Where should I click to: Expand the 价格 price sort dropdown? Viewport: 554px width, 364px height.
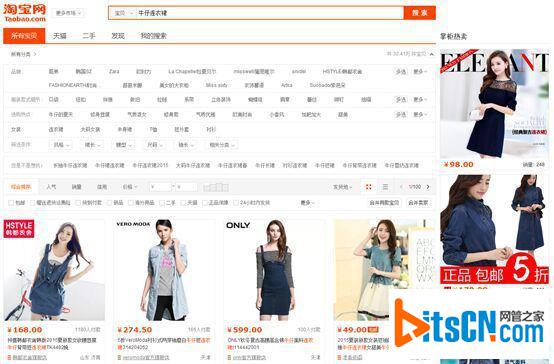(130, 187)
